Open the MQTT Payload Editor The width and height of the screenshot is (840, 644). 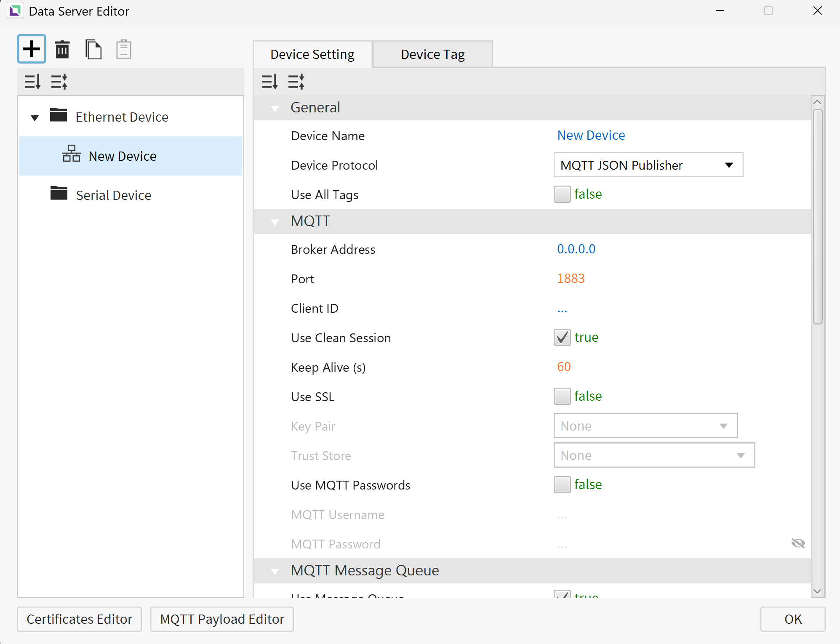click(x=222, y=619)
